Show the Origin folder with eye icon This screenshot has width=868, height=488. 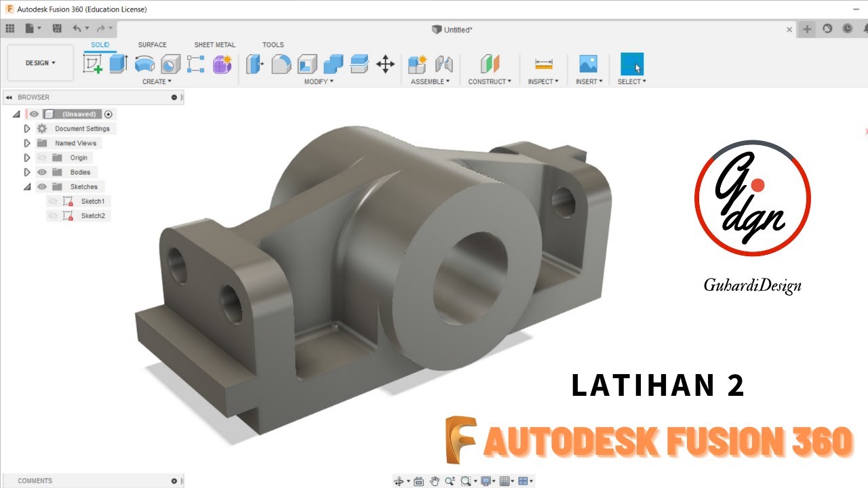(41, 158)
